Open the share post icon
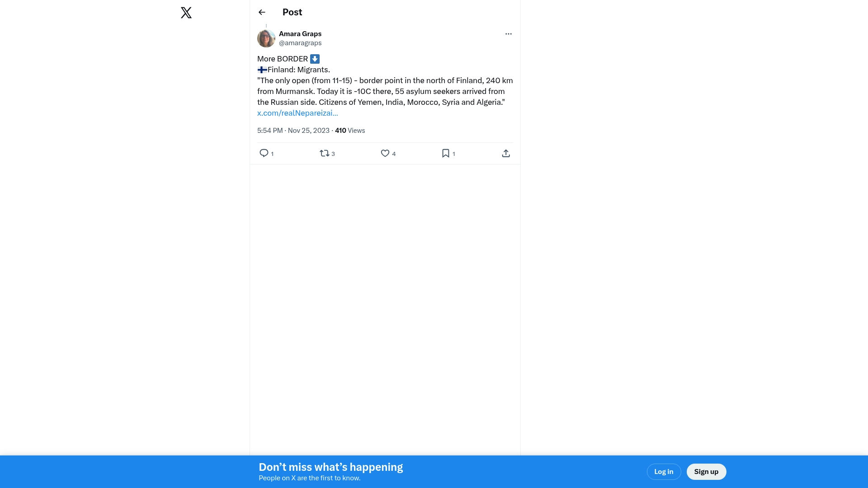This screenshot has width=868, height=488. (x=506, y=153)
